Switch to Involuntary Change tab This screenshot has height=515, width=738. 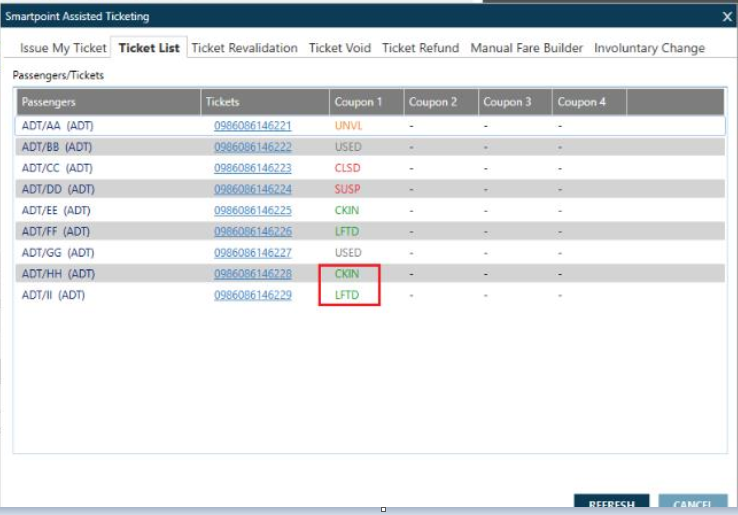(x=649, y=48)
